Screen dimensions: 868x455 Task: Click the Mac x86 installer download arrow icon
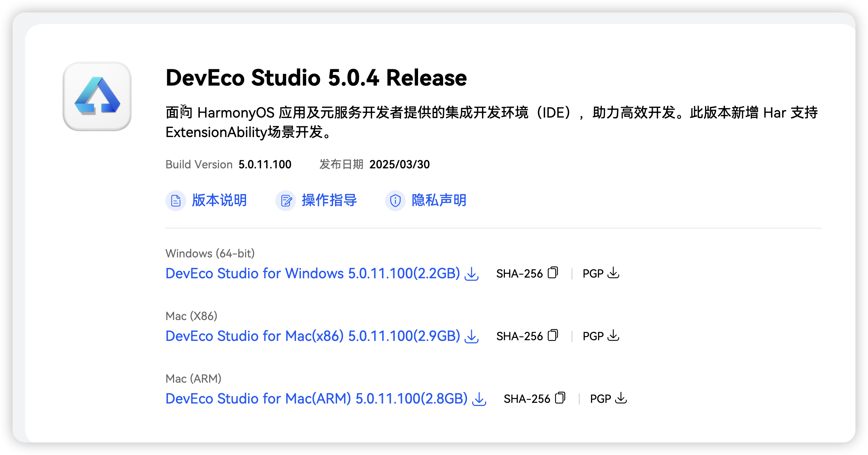[x=472, y=336]
